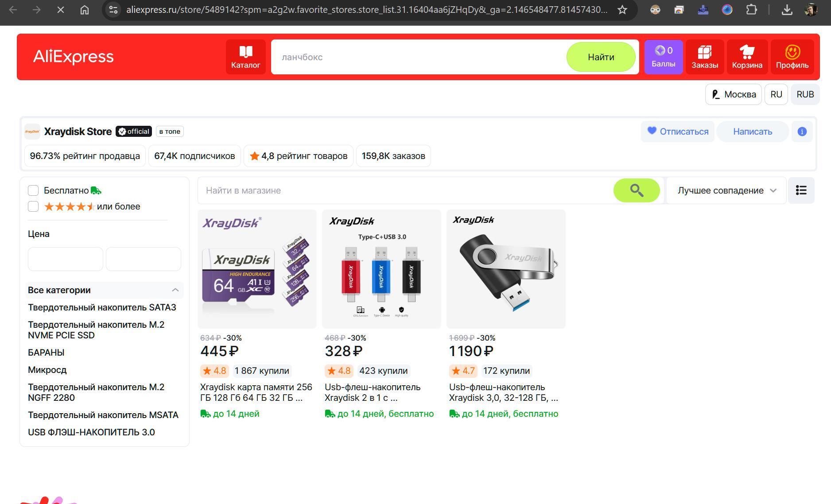
Task: Click the free delivery truck icon
Action: [x=96, y=190]
